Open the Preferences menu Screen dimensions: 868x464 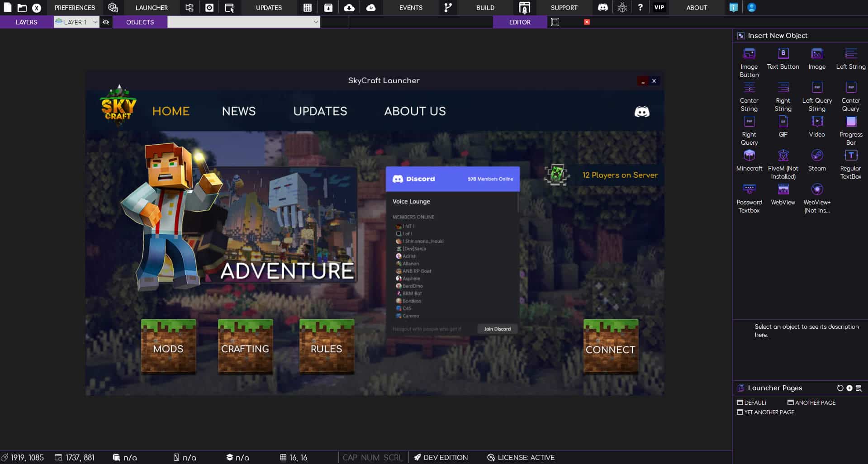tap(74, 7)
